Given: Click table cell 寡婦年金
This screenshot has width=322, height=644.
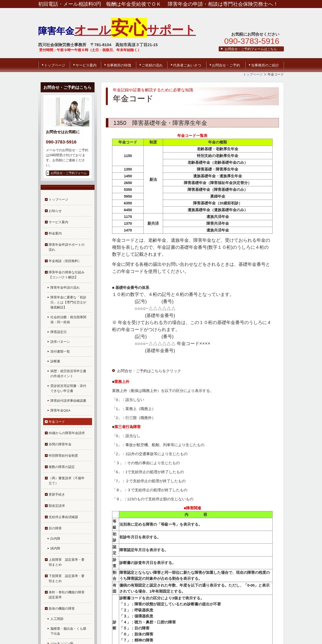Looking at the screenshot, I should [217, 196].
